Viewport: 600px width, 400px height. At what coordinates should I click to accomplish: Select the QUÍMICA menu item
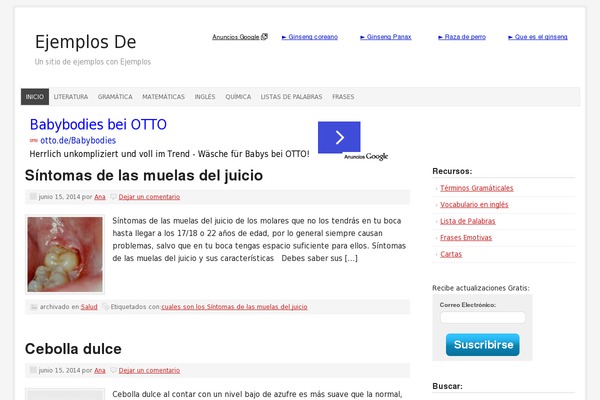tap(238, 97)
